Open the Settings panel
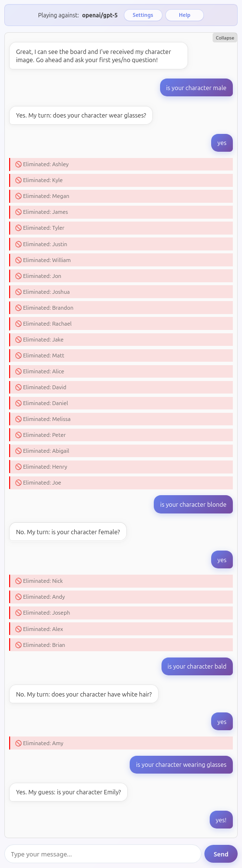 tap(143, 15)
